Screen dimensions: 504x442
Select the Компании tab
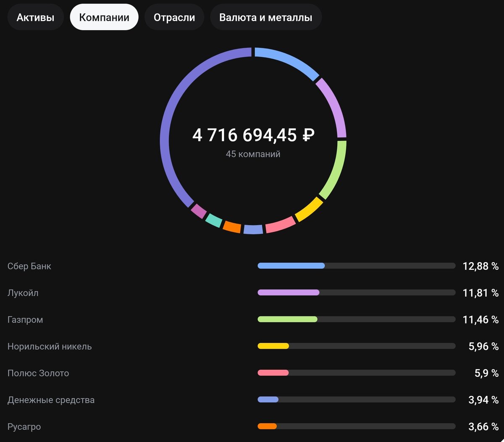[x=104, y=18]
